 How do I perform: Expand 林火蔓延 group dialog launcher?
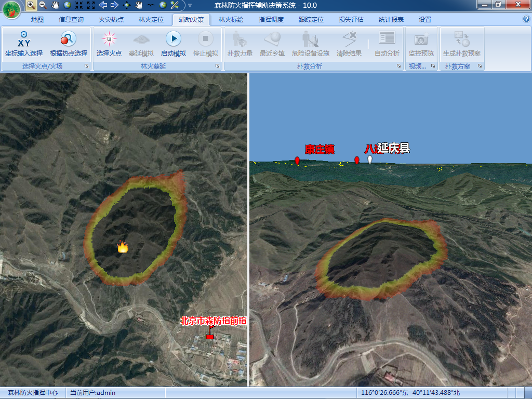[218, 66]
